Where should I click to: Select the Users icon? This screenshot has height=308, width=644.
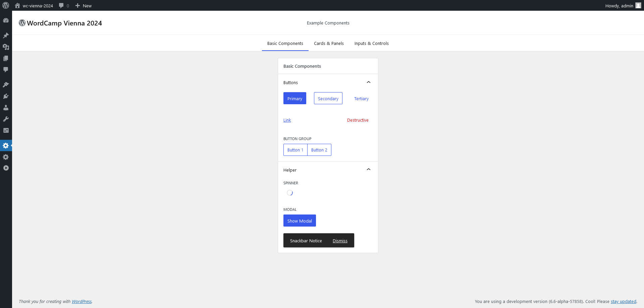pyautogui.click(x=6, y=108)
